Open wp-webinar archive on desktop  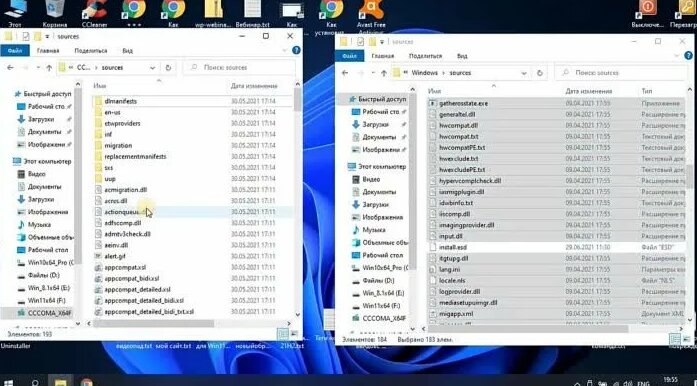click(213, 13)
